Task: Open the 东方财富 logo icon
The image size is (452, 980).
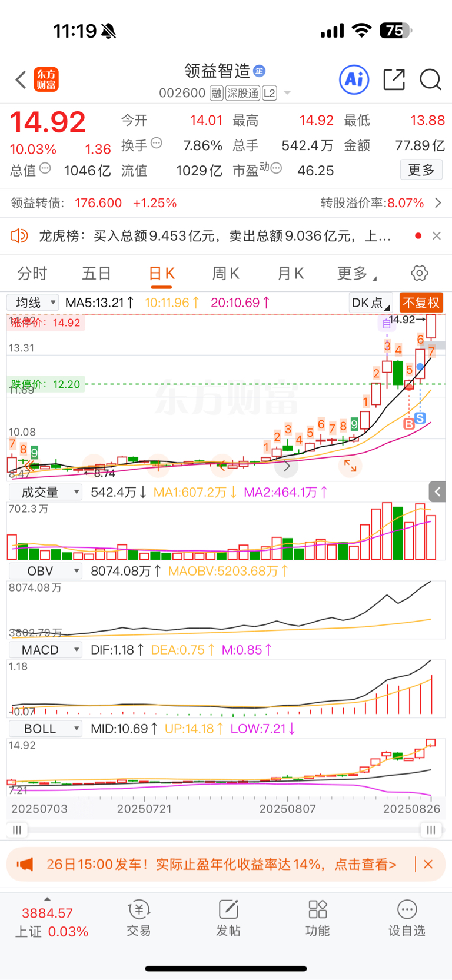Action: pyautogui.click(x=46, y=79)
